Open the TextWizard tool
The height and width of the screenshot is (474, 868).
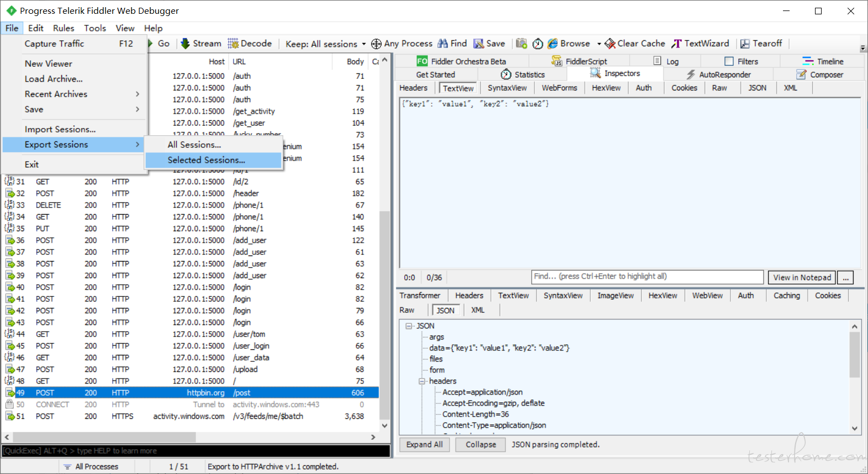[x=700, y=44]
